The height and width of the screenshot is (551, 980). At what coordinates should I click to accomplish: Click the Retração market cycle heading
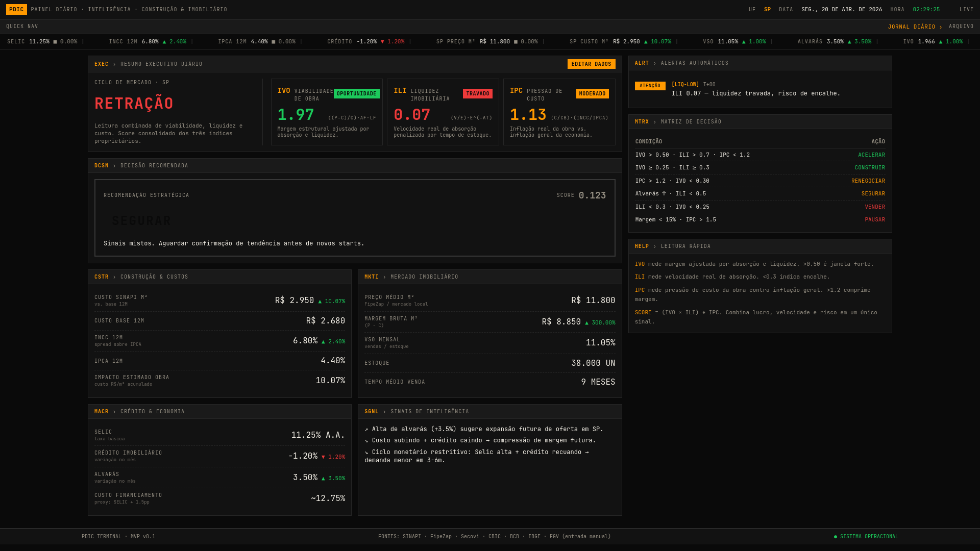pos(134,104)
